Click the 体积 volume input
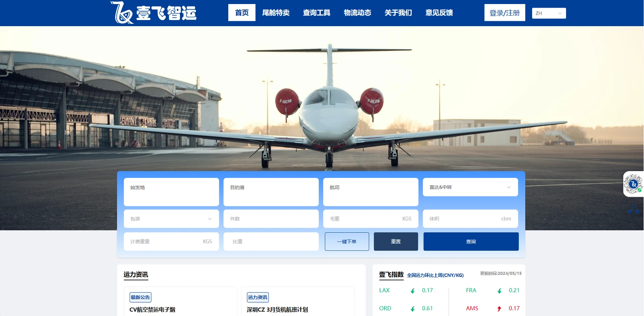 point(471,219)
